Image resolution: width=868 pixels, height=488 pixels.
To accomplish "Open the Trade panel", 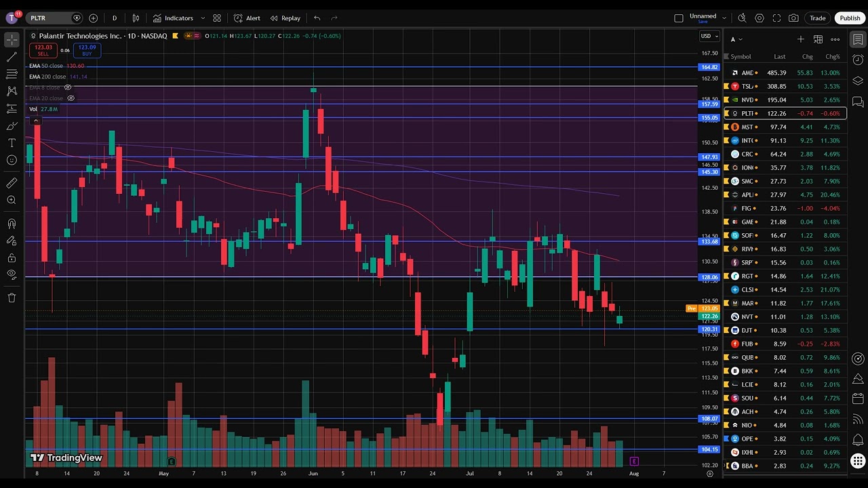I will click(x=818, y=18).
